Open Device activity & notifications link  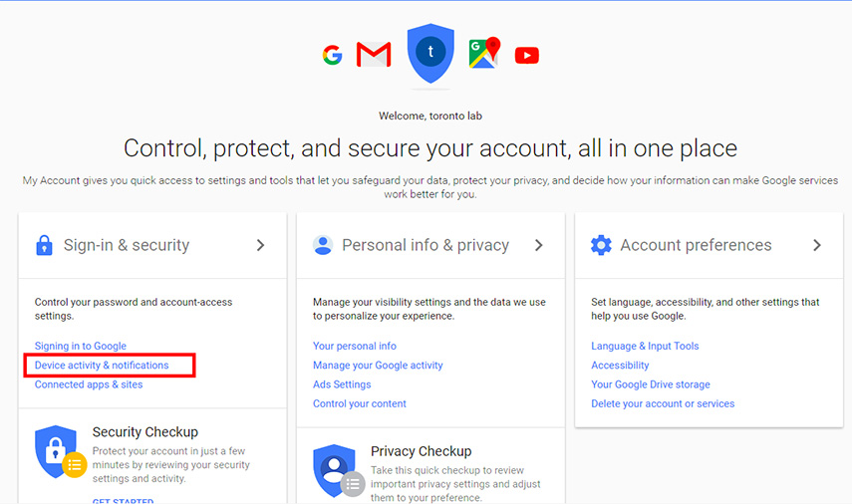[102, 365]
